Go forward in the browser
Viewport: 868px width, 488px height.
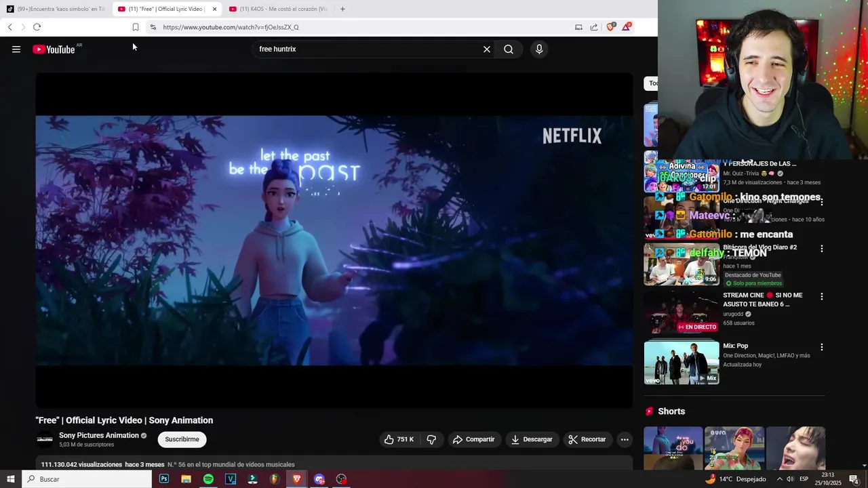[23, 27]
